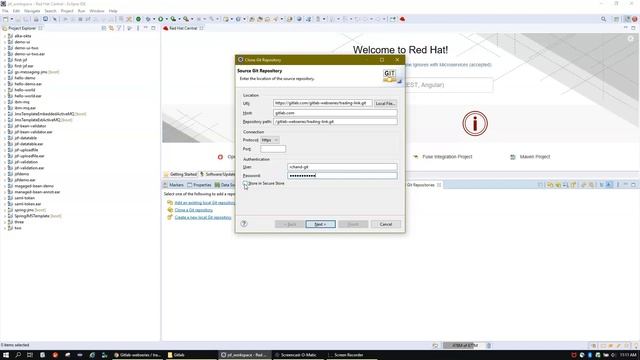Viewport: 640px width, 360px height.
Task: Expand the alka-okta project
Action: [x=4, y=36]
